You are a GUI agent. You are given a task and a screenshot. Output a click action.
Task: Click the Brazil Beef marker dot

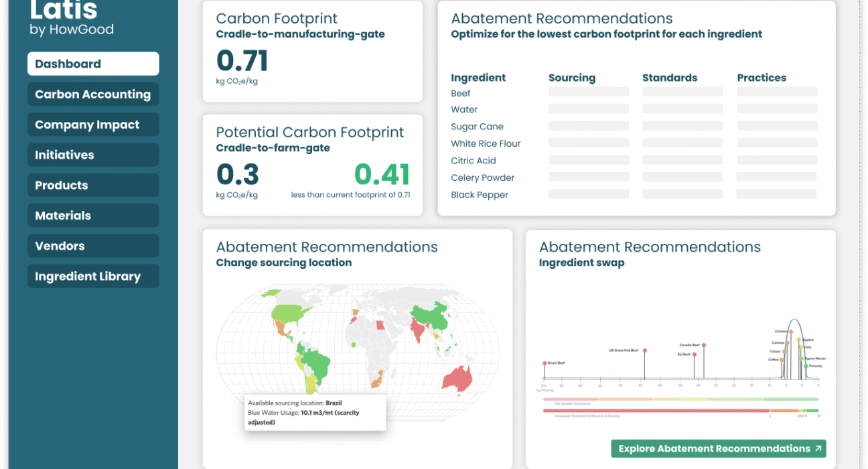point(545,362)
